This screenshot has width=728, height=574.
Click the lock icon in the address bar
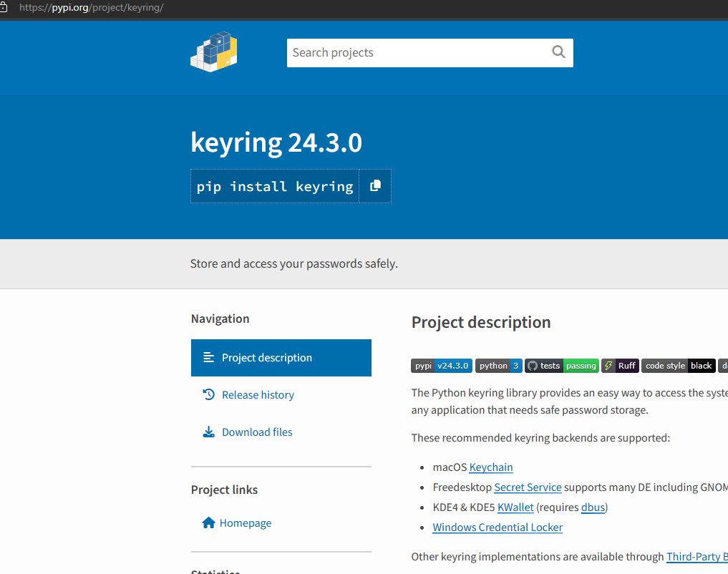pyautogui.click(x=4, y=7)
